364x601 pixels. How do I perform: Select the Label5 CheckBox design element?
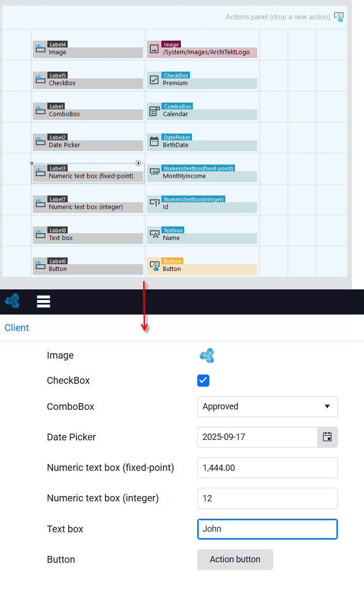(x=88, y=80)
